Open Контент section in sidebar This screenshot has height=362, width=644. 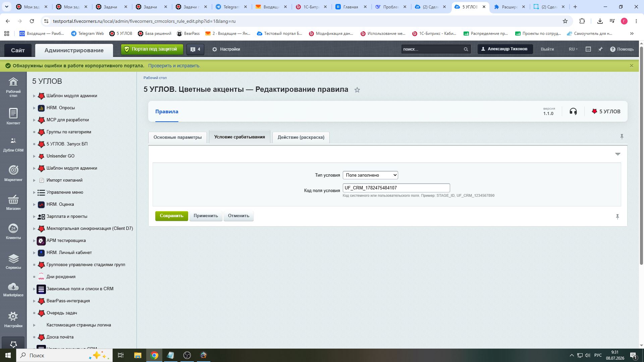coord(13,117)
